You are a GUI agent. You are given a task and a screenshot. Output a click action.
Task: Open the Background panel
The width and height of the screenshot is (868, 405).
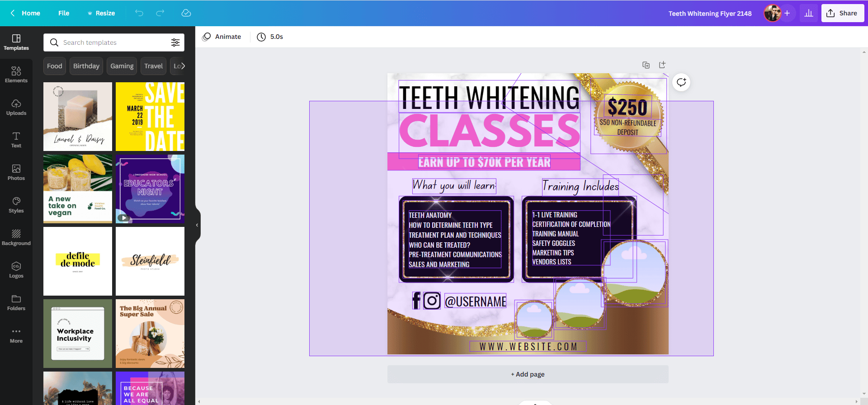16,237
